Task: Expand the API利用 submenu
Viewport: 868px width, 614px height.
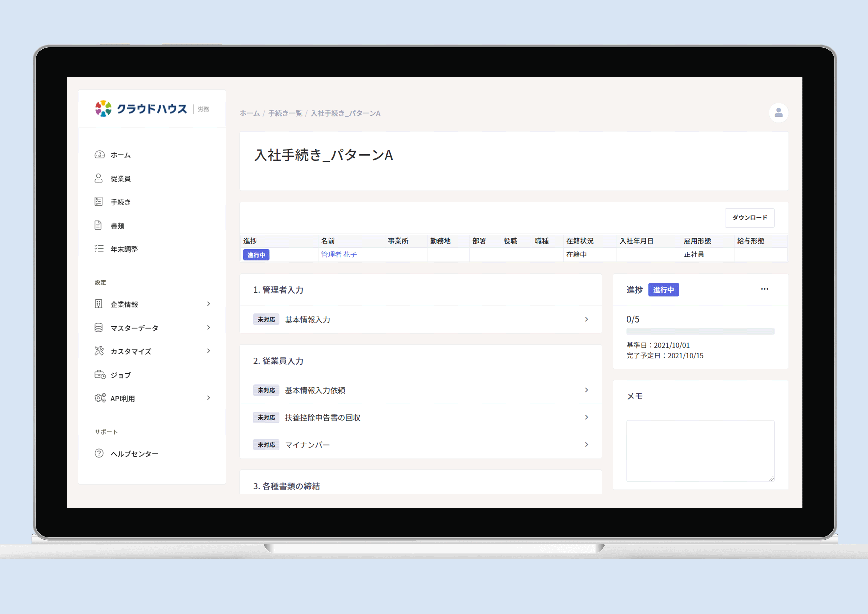Action: (208, 398)
